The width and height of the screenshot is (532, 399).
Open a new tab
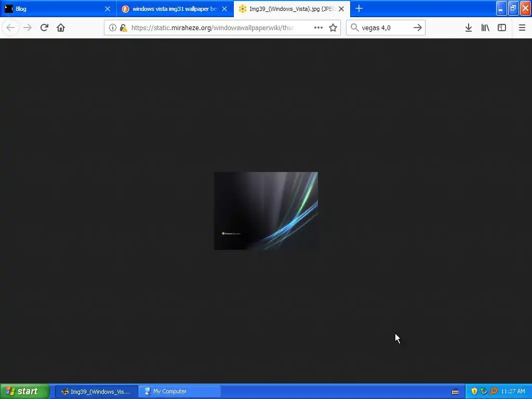[359, 8]
